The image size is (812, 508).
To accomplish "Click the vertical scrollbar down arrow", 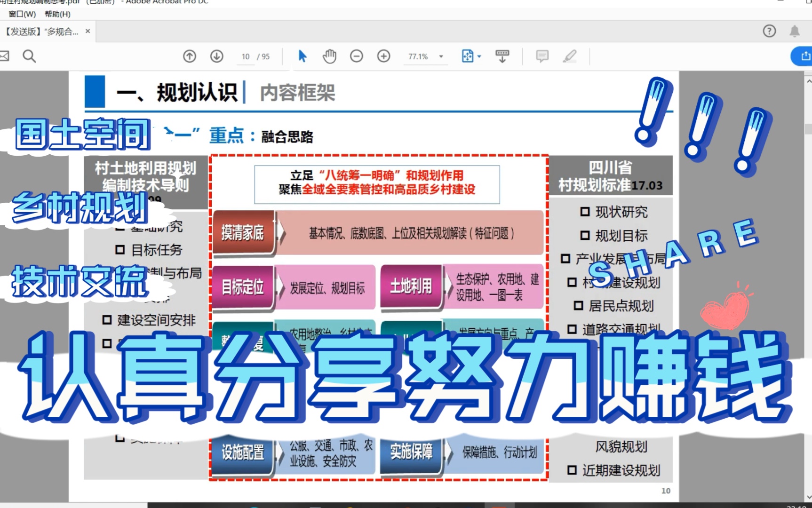I will [808, 497].
